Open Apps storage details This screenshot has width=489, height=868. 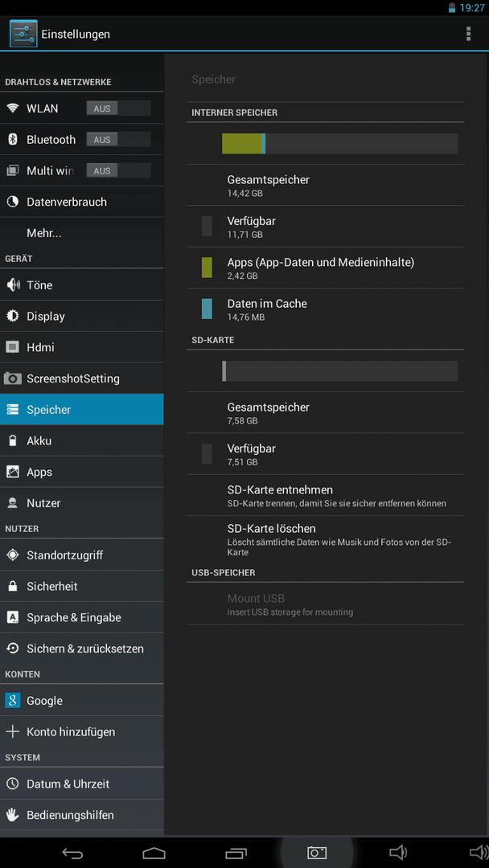325,268
